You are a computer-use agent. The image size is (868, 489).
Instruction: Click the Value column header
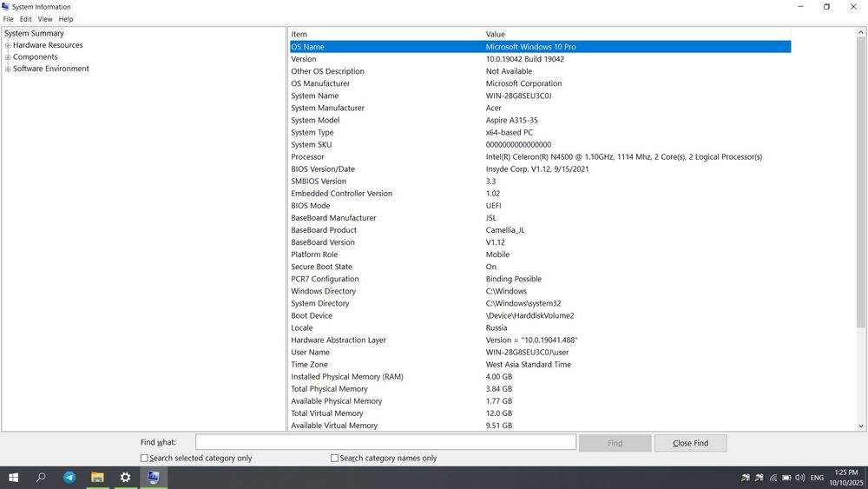point(636,34)
